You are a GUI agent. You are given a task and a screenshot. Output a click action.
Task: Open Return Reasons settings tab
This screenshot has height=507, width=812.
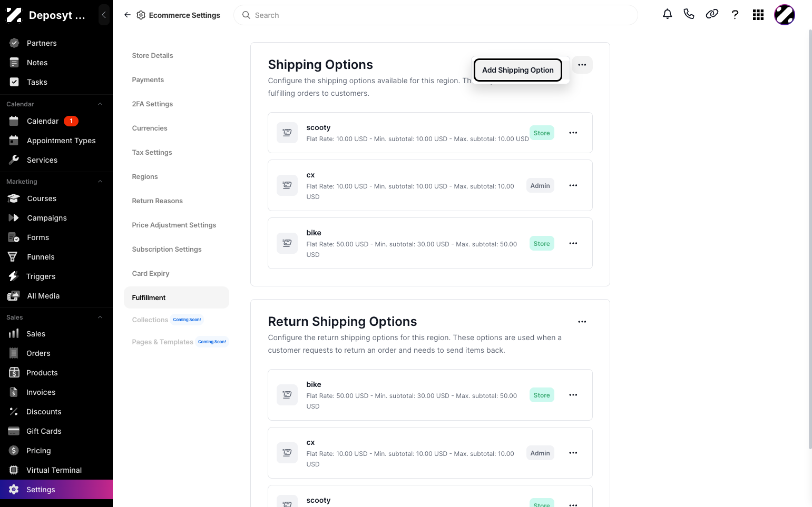coord(157,201)
